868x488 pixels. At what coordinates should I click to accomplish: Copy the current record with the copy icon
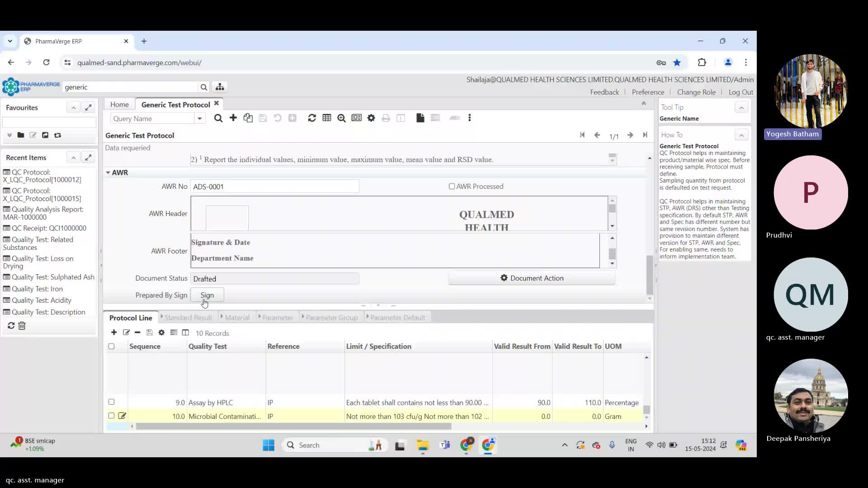(248, 118)
